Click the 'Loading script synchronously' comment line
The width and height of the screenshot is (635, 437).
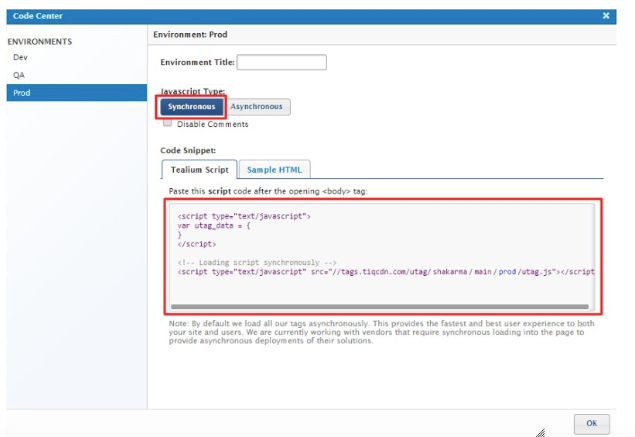pyautogui.click(x=257, y=262)
